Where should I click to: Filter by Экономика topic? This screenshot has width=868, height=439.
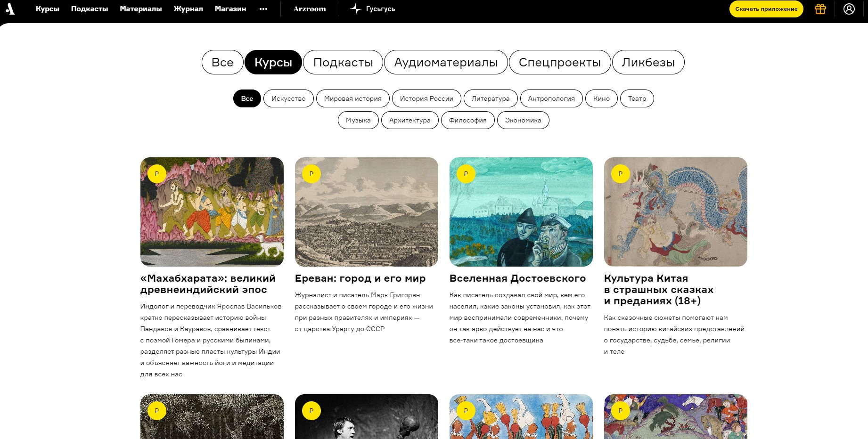click(x=523, y=120)
